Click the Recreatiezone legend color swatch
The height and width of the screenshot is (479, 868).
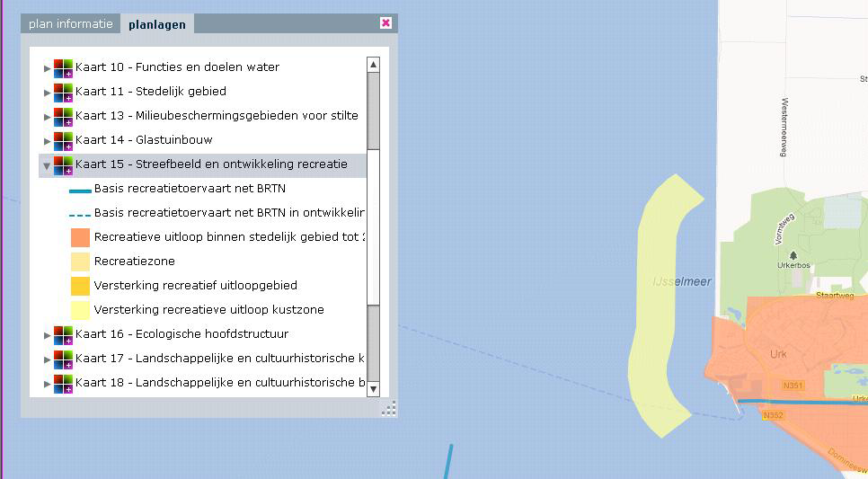tap(80, 262)
